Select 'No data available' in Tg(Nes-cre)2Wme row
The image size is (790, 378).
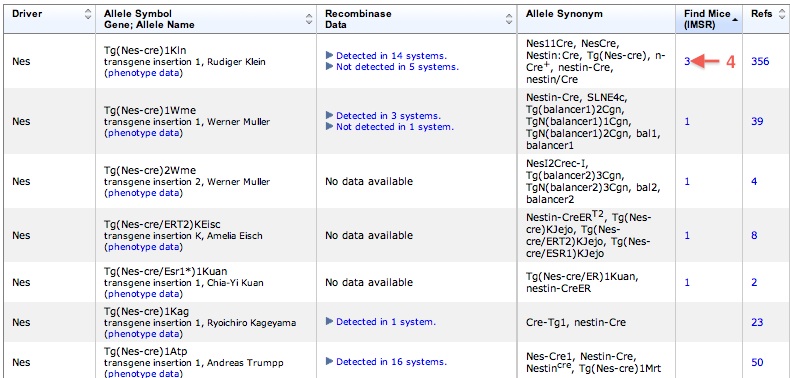pos(369,181)
